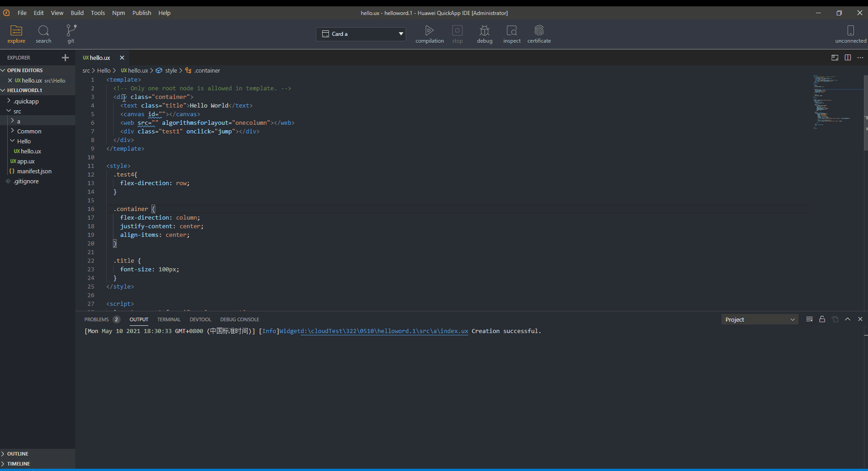Open the index.ux path link in output

coord(384,331)
